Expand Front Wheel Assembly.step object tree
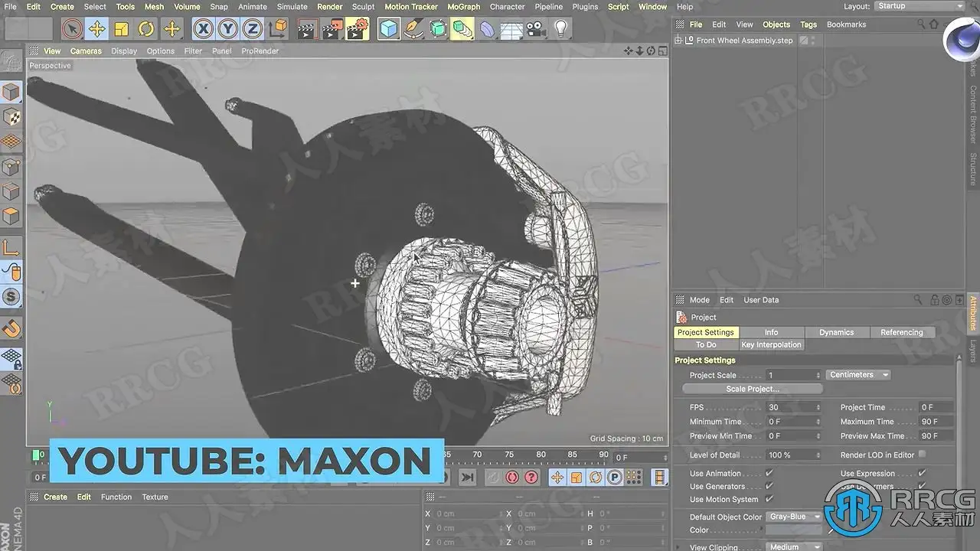 (678, 41)
